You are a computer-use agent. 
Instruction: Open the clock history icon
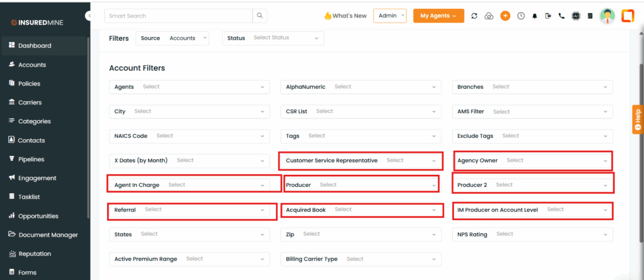pyautogui.click(x=521, y=16)
